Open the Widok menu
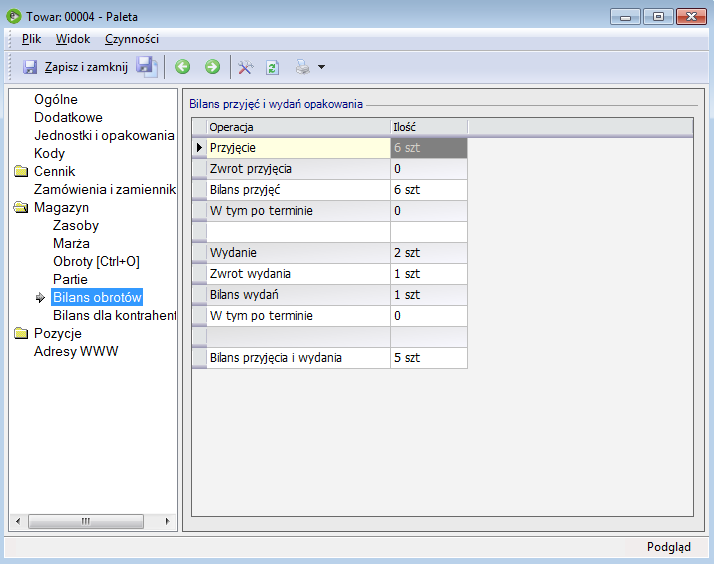Screen dimensions: 714x564 point(73,39)
